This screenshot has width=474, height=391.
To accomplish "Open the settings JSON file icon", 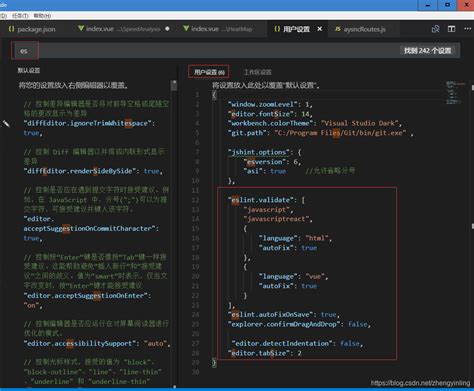I will (435, 29).
